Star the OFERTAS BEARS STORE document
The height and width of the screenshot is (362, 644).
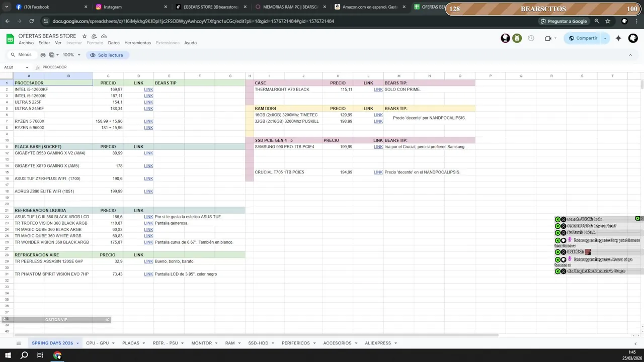(85, 36)
